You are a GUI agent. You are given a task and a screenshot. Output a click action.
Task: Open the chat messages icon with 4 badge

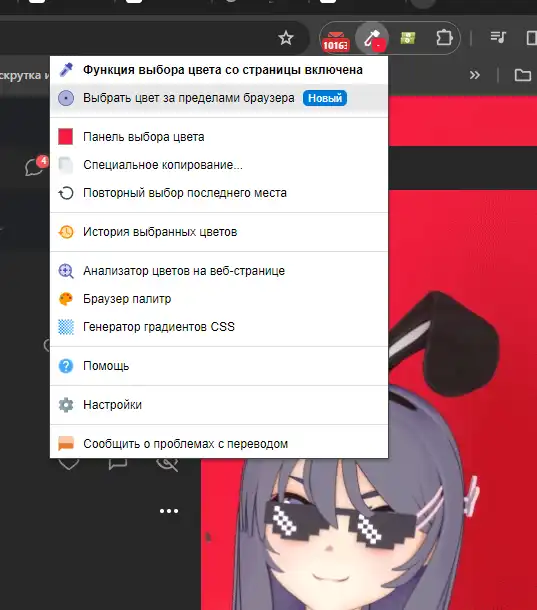click(36, 166)
